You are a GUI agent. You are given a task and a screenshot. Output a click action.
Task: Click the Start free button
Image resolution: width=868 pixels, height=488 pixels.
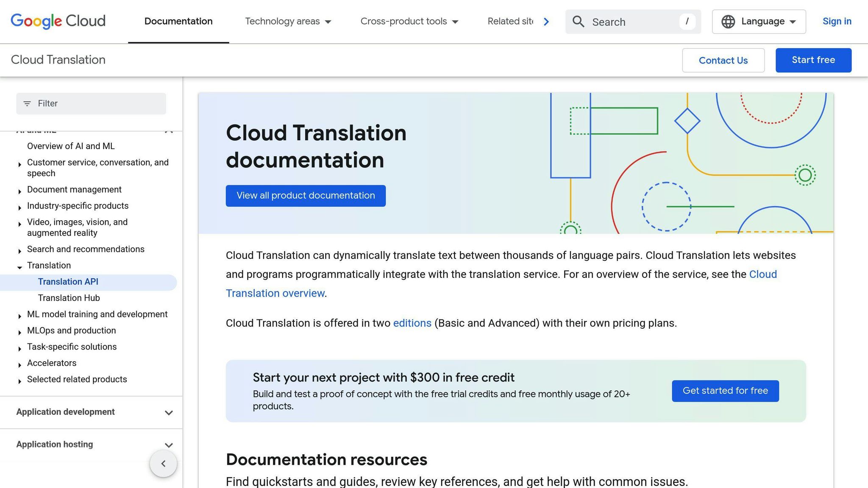[813, 60]
